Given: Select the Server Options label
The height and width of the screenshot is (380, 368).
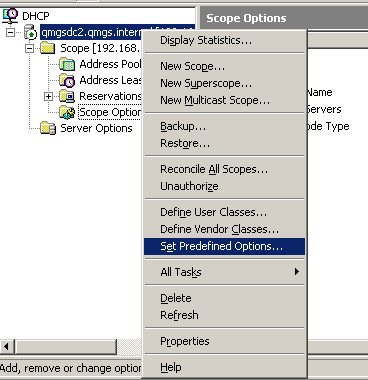Looking at the screenshot, I should point(96,128).
